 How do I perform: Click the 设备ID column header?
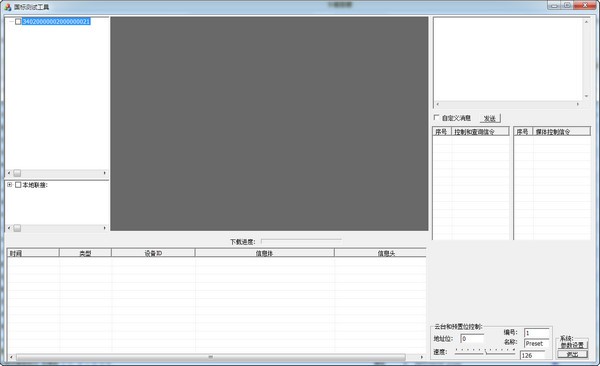coord(153,253)
